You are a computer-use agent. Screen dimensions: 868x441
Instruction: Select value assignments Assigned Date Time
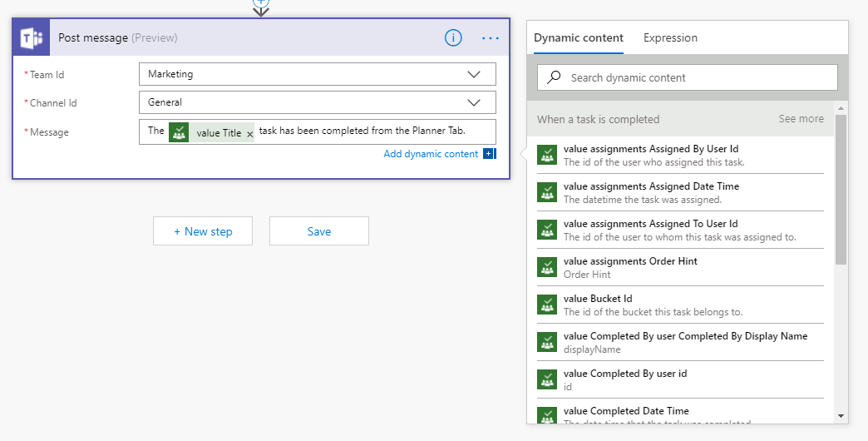(680, 192)
